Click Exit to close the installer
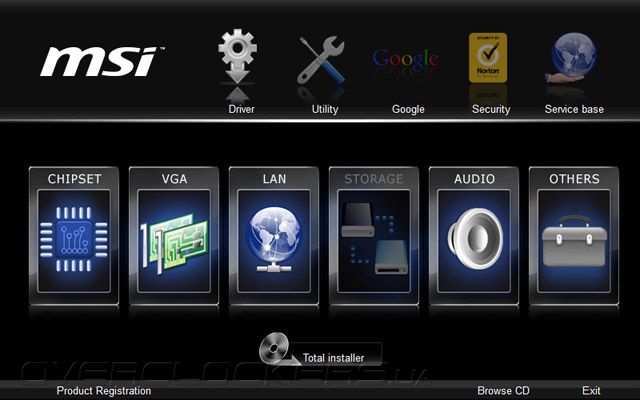 click(x=591, y=391)
